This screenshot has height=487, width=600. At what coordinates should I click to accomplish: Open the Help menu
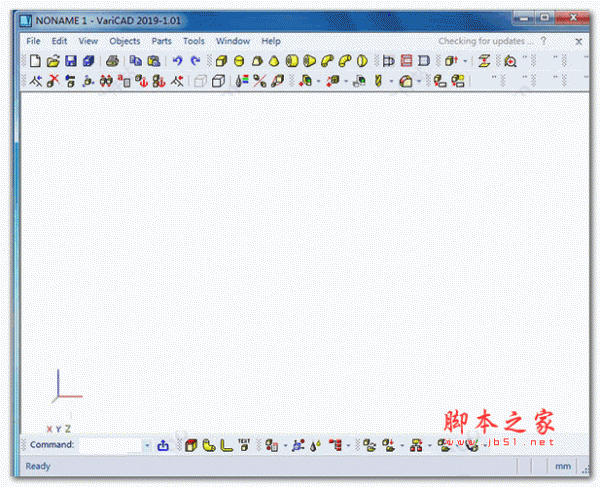[271, 41]
